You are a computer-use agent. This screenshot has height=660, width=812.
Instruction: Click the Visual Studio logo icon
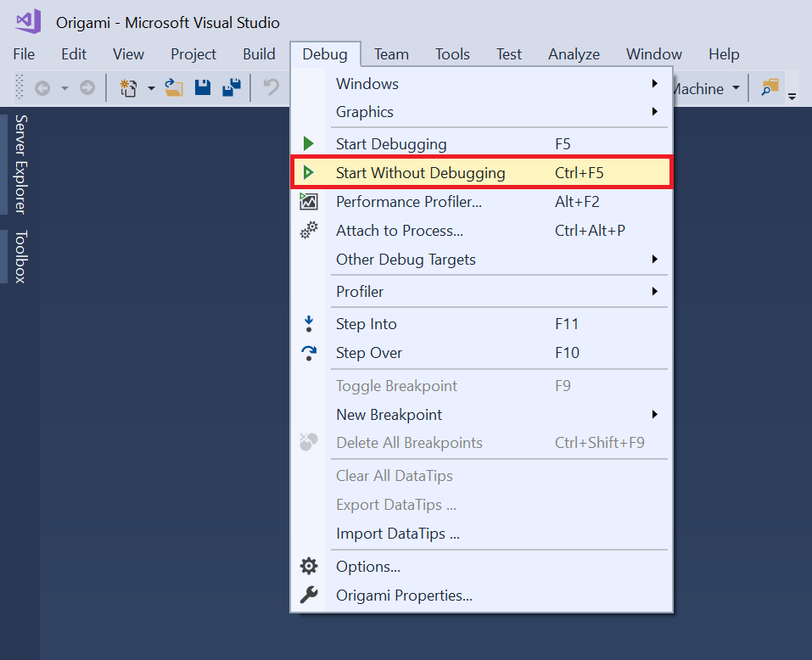[28, 21]
